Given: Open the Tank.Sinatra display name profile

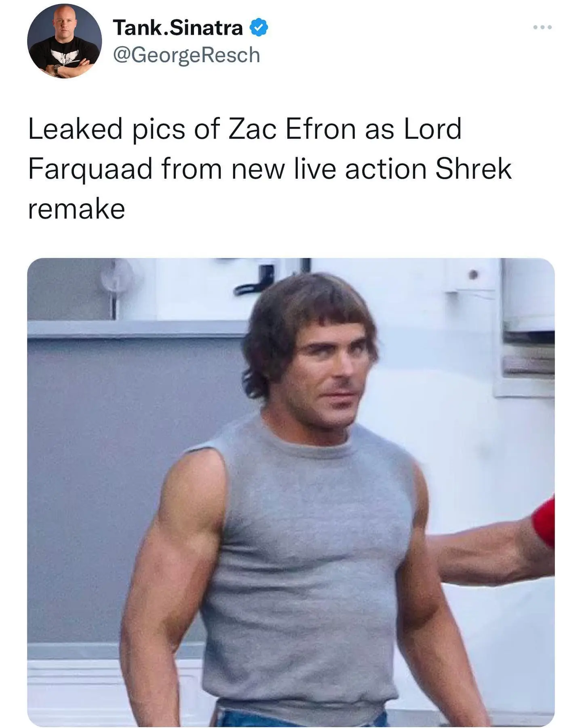Looking at the screenshot, I should (178, 28).
